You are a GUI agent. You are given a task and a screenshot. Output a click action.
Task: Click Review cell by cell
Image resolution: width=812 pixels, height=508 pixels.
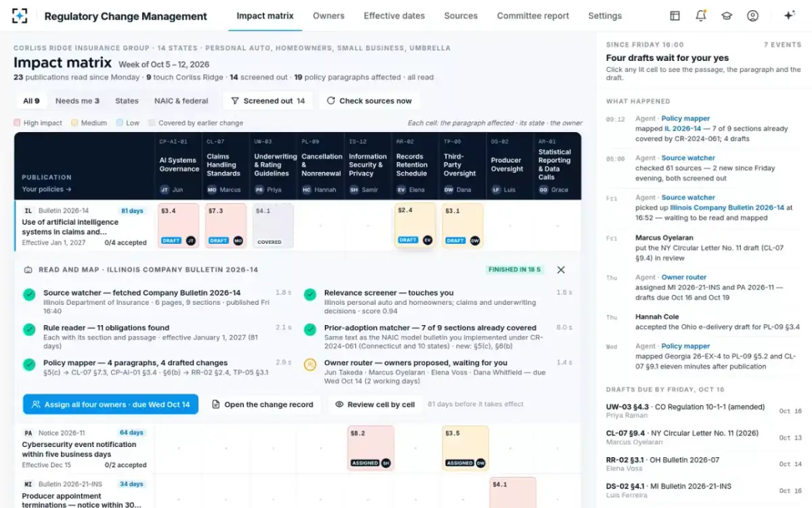[x=375, y=404]
